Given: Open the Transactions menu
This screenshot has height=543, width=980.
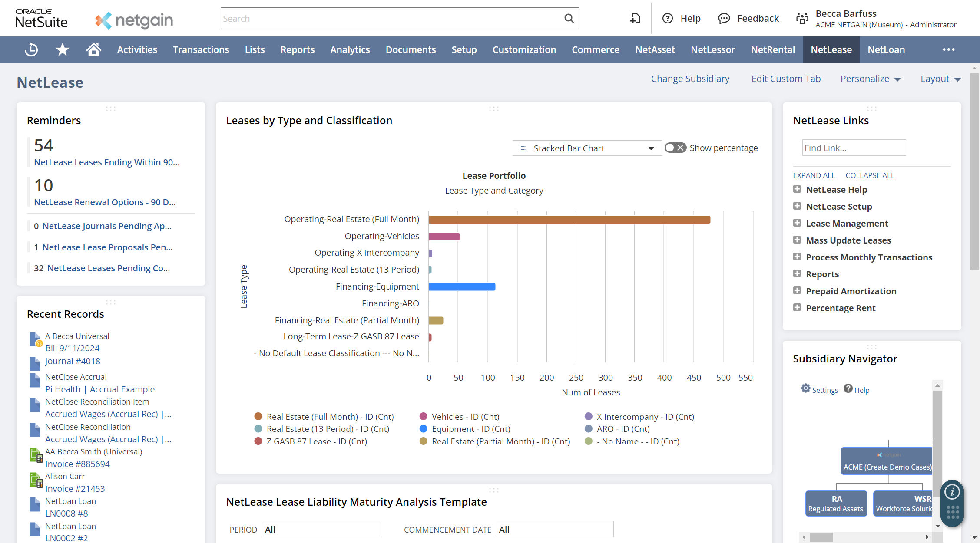Looking at the screenshot, I should coord(201,49).
